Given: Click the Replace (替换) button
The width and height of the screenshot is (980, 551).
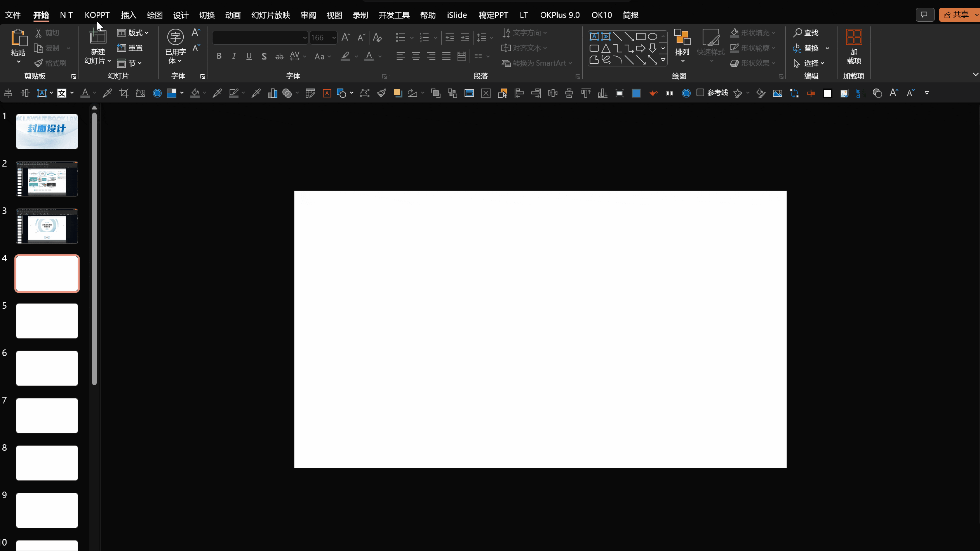Looking at the screenshot, I should tap(806, 48).
